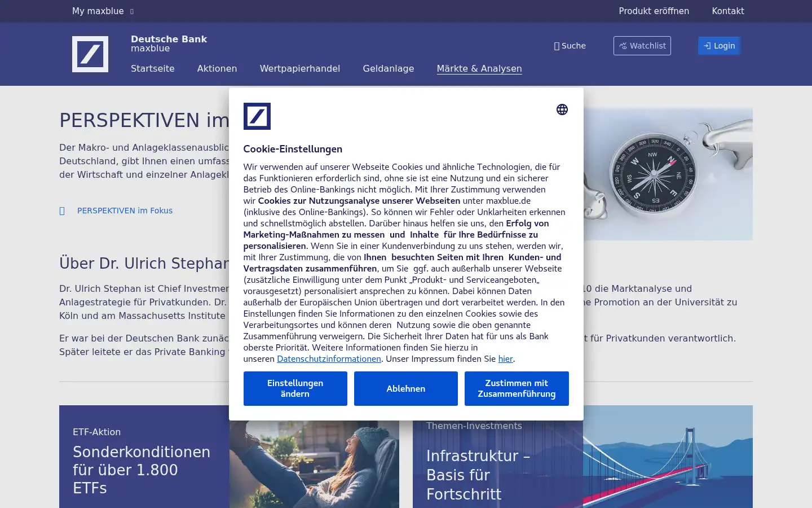This screenshot has height=508, width=812.
Task: Click the Deutsche Bank maxblue header text
Action: tap(169, 43)
